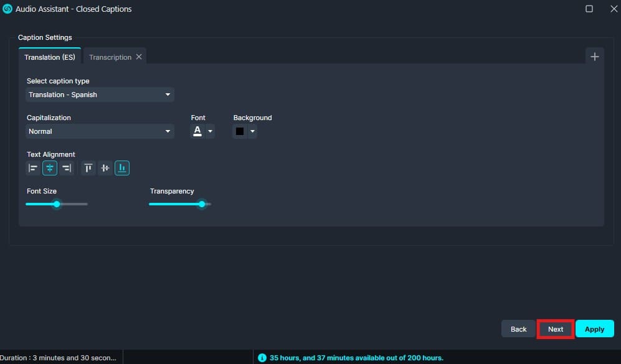Screen dimensions: 621x364
Task: Expand the Background color dropdown arrow
Action: tap(252, 131)
